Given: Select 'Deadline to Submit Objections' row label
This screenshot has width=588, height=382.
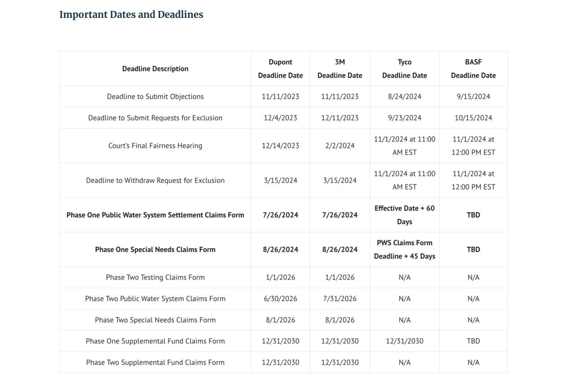Looking at the screenshot, I should point(155,97).
